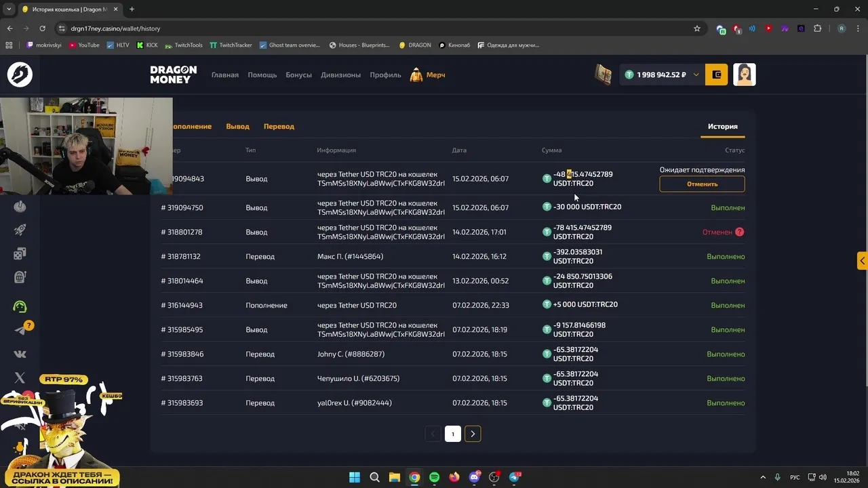
Task: Open the Кинопаб bookmark
Action: [454, 45]
